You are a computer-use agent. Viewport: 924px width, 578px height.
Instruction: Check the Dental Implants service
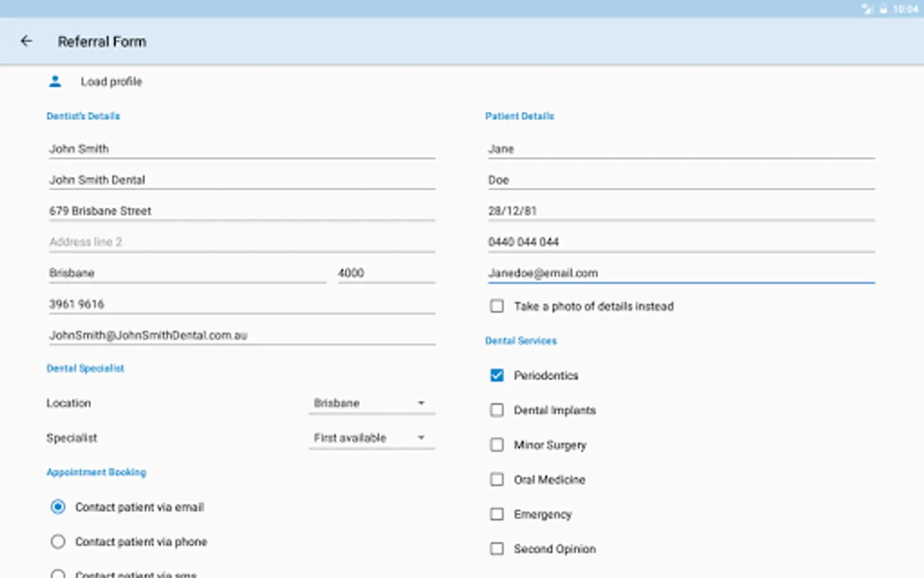point(497,410)
